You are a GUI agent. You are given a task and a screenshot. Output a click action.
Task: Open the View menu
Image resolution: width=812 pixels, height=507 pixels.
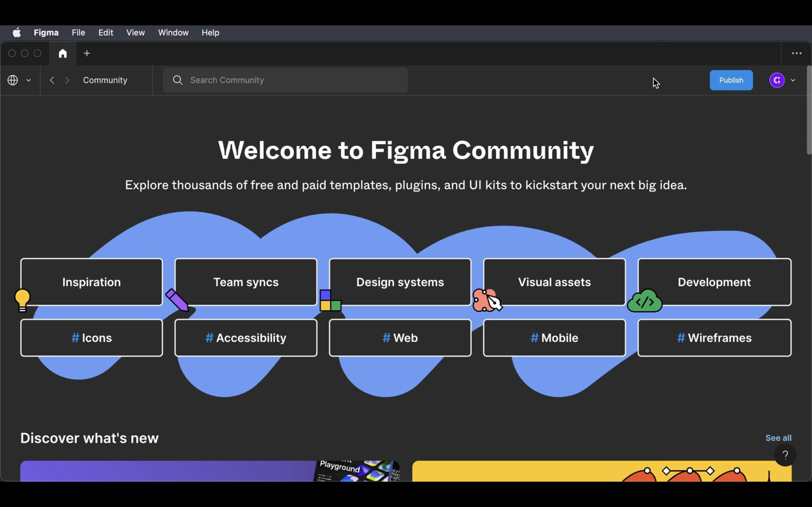[136, 32]
